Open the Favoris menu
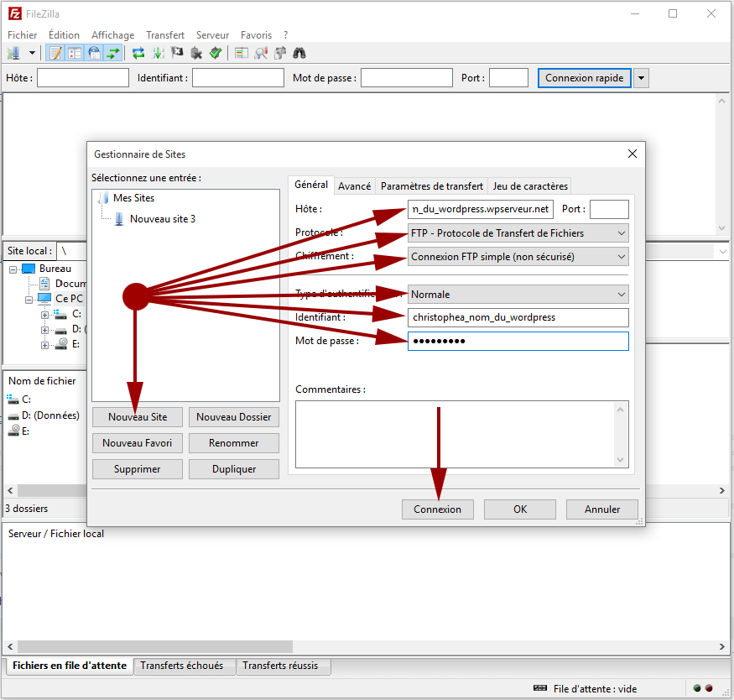This screenshot has width=734, height=700. (256, 35)
